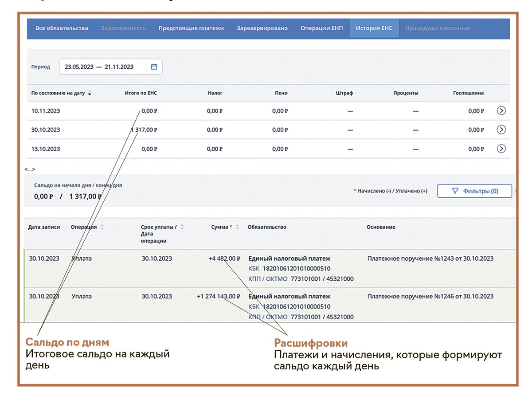Sort by 'Срок уплаты / Дата операции' arrows
This screenshot has height=400, width=532.
coord(182,227)
